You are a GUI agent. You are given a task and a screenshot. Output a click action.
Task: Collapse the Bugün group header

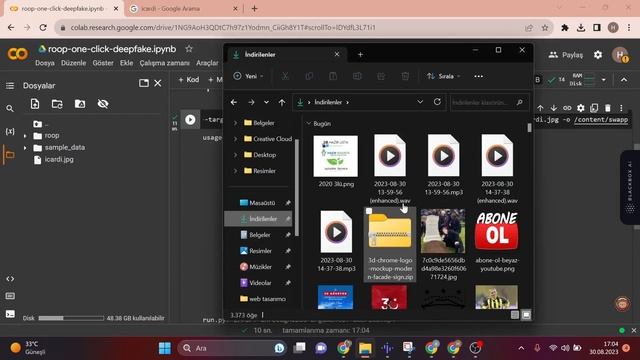point(309,123)
